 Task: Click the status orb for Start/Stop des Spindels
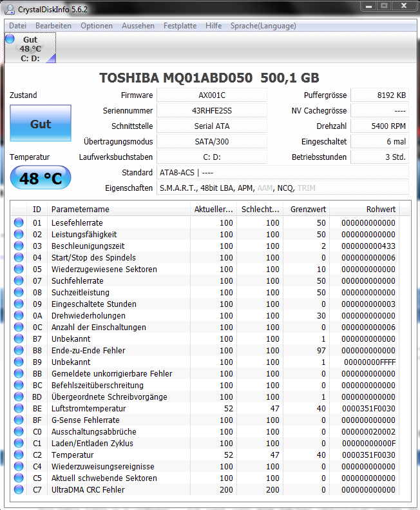[19, 257]
